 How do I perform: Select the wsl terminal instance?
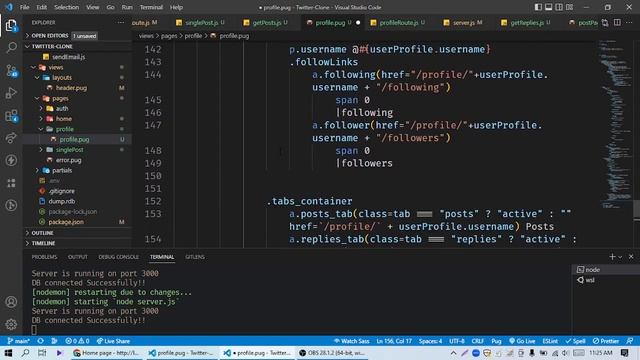coord(590,280)
